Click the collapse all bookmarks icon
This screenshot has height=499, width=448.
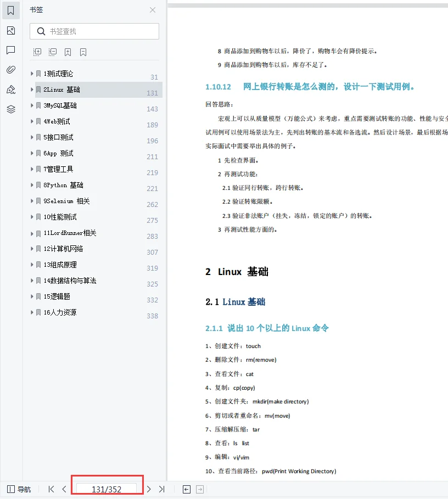pos(53,52)
